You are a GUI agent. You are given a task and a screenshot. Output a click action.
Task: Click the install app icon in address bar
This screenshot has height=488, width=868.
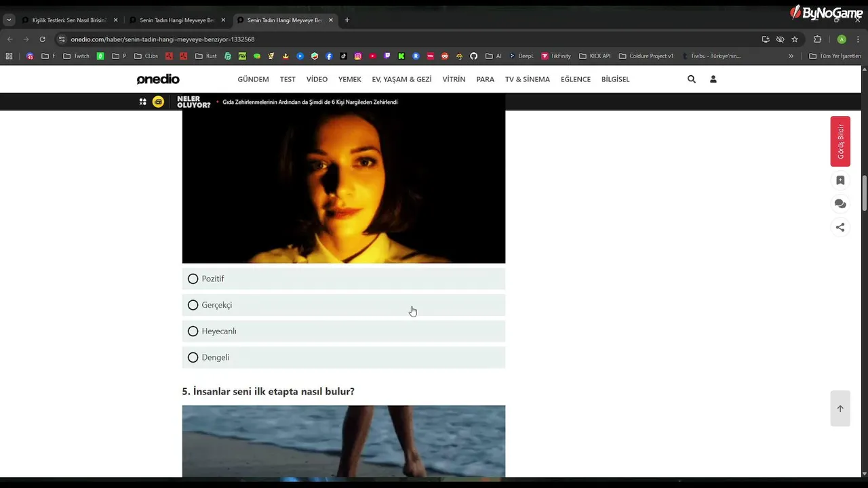tap(766, 39)
